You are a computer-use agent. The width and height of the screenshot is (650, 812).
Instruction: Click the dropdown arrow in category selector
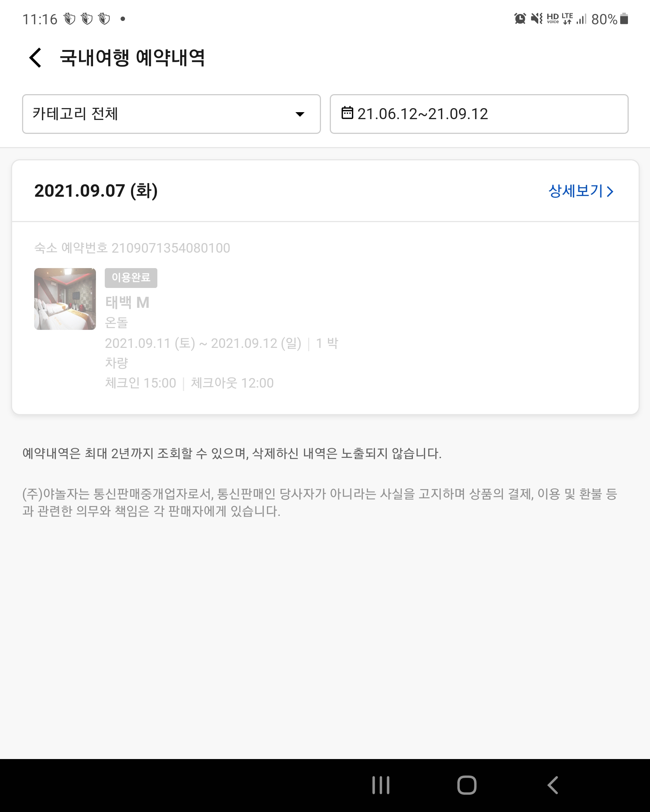(x=300, y=114)
